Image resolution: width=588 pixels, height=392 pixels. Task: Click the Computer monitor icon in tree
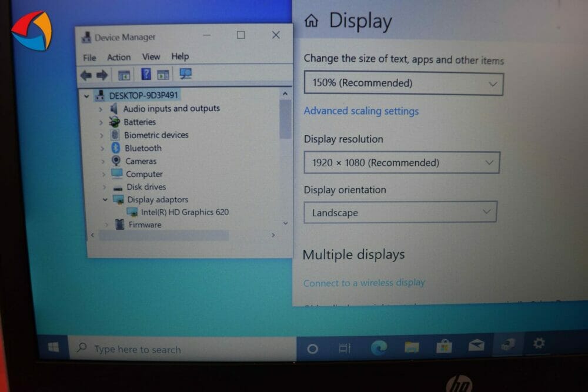pyautogui.click(x=117, y=173)
